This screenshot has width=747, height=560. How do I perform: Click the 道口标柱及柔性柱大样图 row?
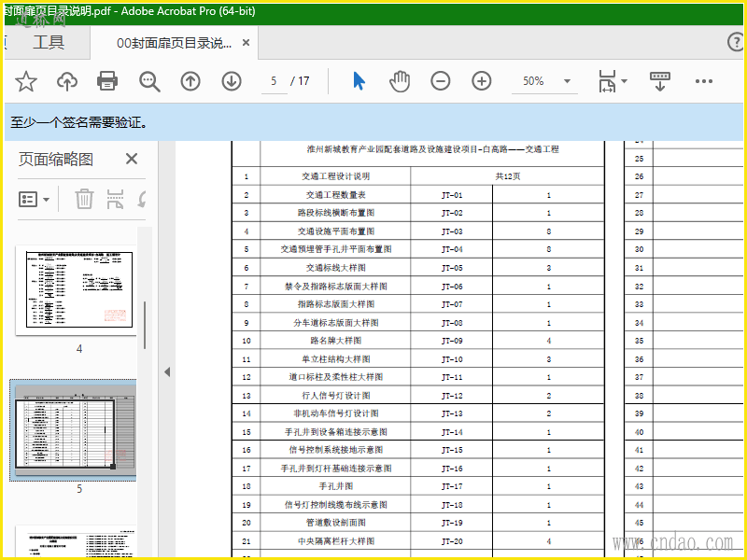417,377
